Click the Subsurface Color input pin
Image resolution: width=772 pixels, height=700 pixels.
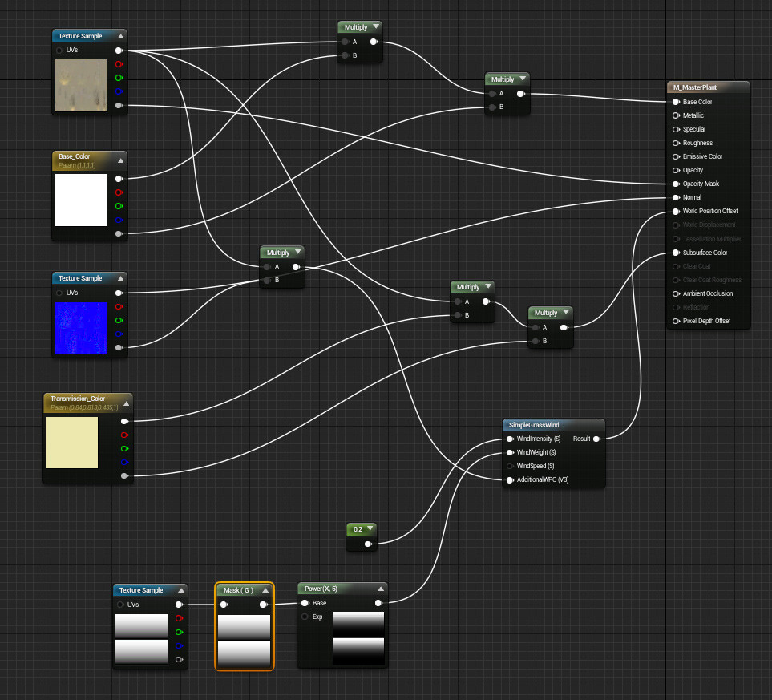click(x=676, y=253)
